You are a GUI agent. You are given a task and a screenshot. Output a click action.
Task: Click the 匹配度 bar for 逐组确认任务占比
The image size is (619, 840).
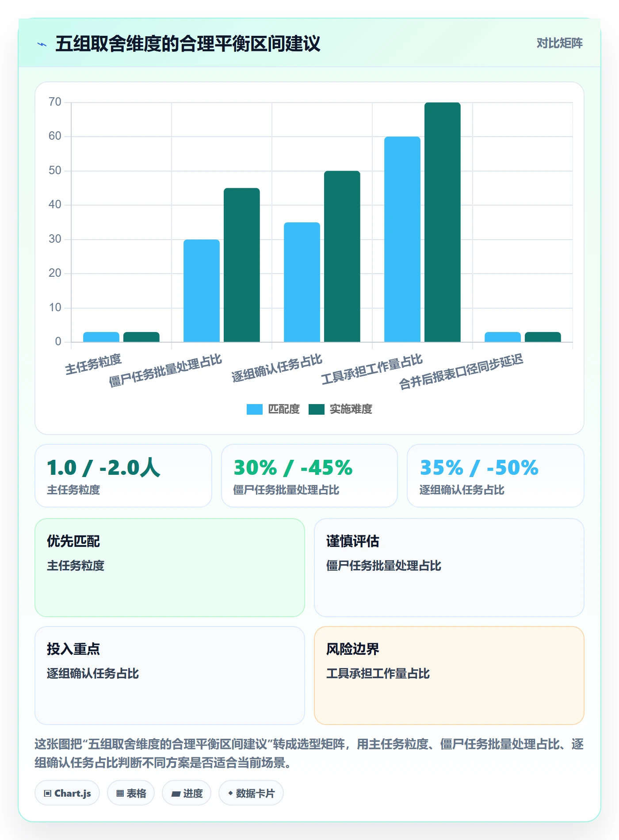[302, 282]
